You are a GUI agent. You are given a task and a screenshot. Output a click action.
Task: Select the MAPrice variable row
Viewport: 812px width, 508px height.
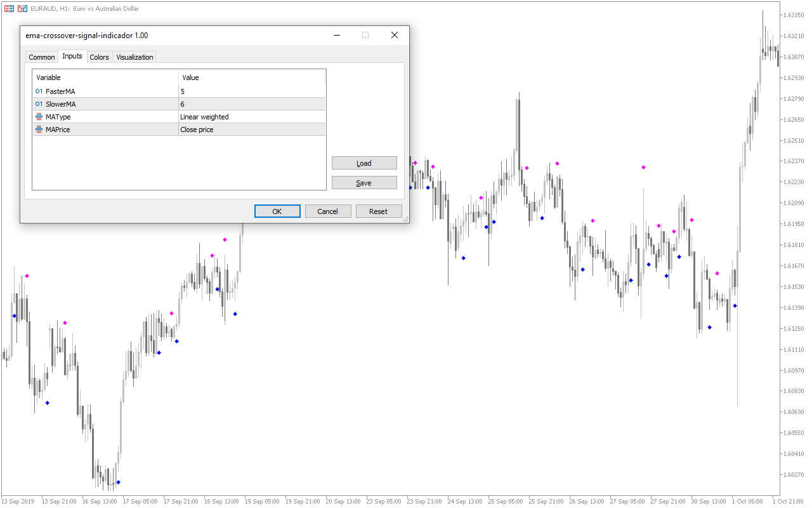(179, 130)
